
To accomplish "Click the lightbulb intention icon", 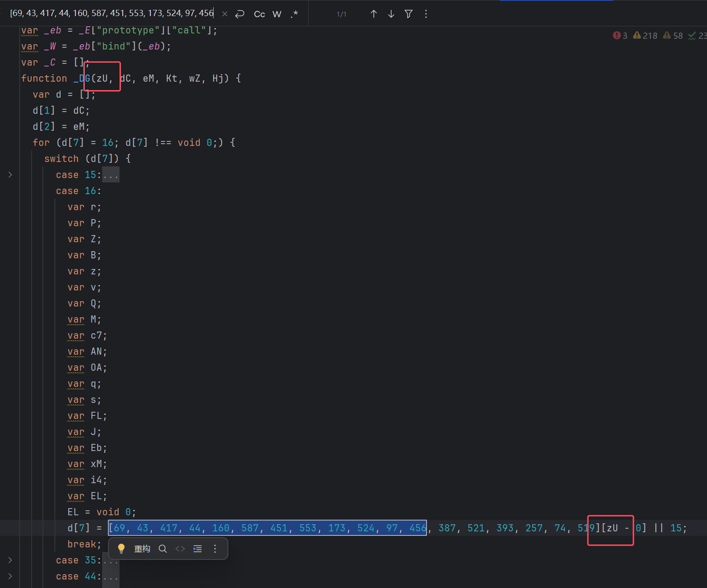I will [x=121, y=549].
